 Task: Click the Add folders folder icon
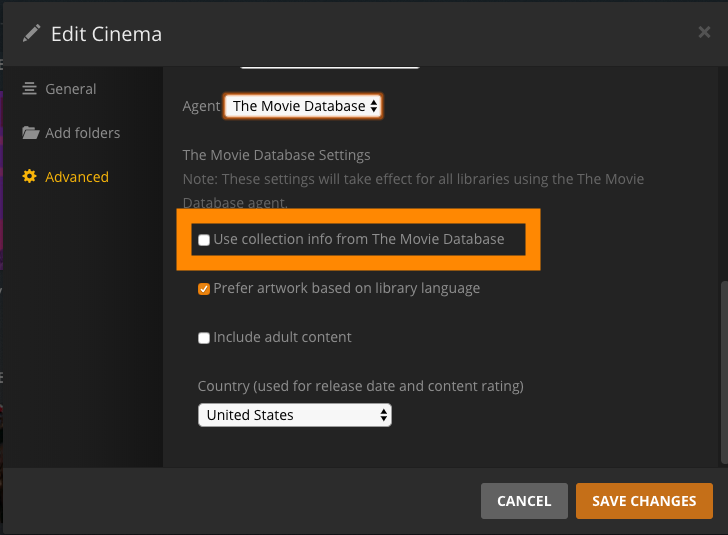click(x=30, y=133)
